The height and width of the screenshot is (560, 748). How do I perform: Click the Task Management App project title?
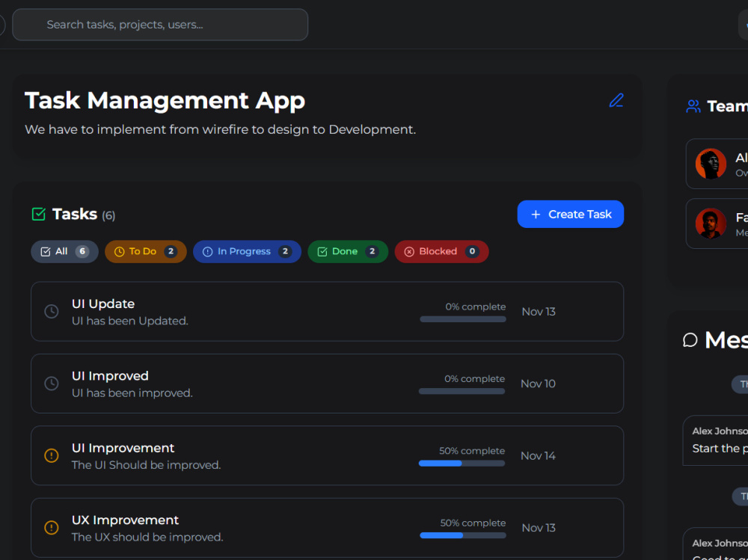click(x=165, y=101)
